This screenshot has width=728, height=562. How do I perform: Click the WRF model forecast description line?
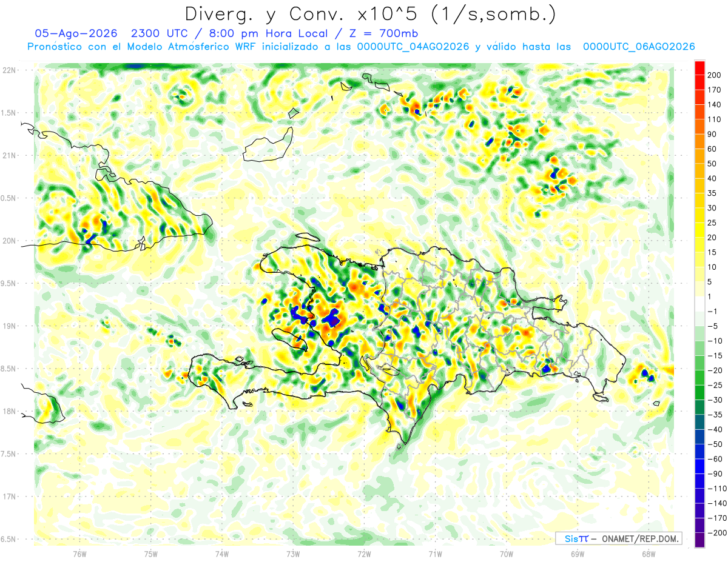point(361,47)
